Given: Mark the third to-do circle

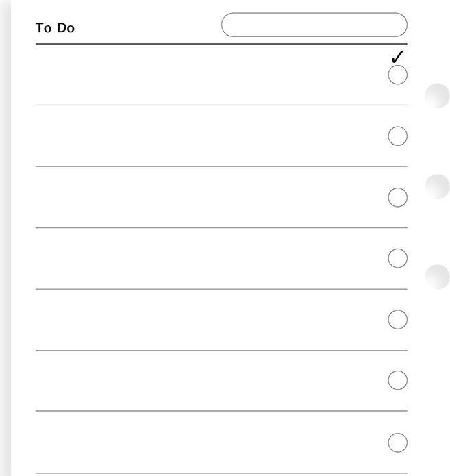Looking at the screenshot, I should click(x=397, y=197).
